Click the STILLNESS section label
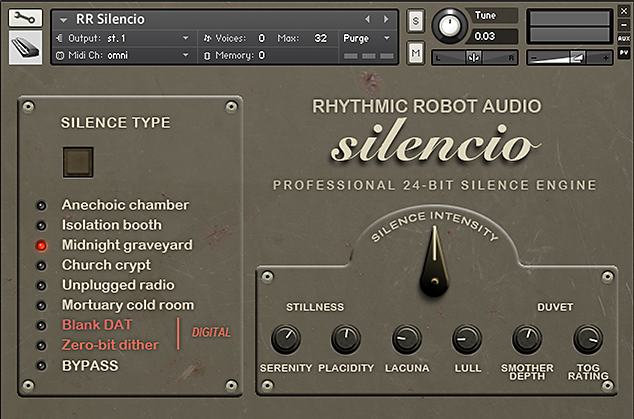This screenshot has width=634, height=419. pyautogui.click(x=315, y=307)
